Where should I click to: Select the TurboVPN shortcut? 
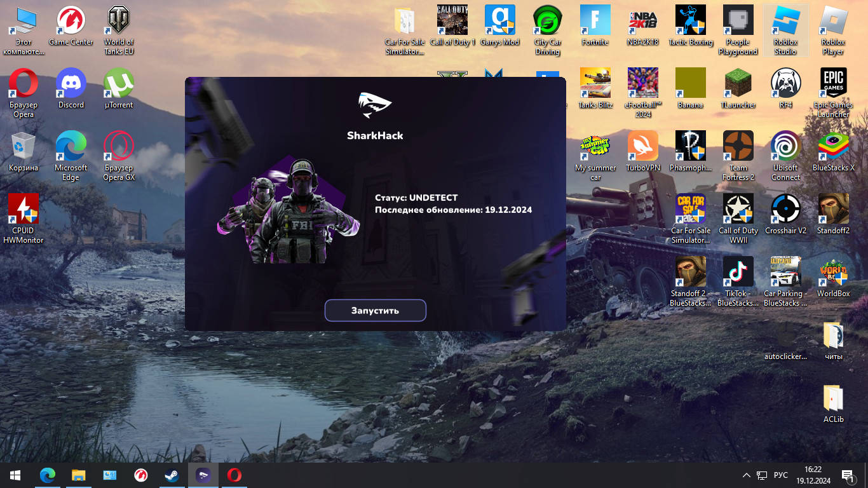coord(643,151)
